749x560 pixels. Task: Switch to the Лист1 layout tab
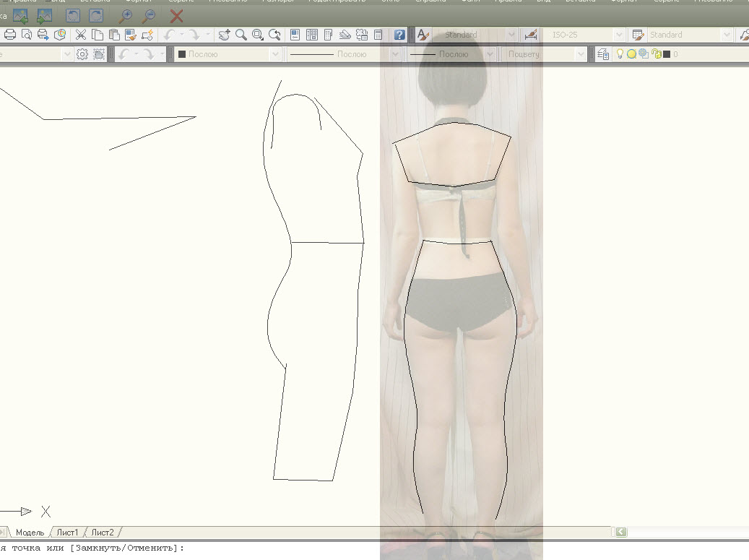tap(67, 533)
